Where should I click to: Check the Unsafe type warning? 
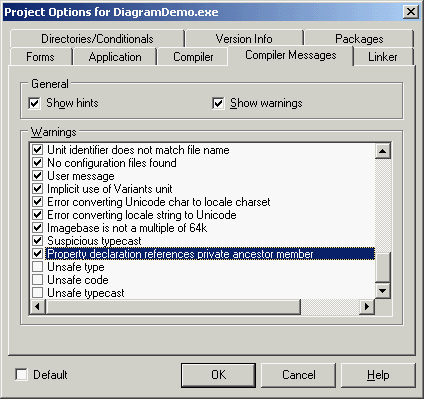point(38,267)
